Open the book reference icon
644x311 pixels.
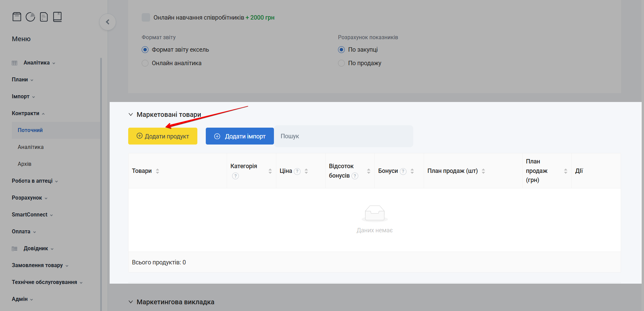[x=57, y=17]
